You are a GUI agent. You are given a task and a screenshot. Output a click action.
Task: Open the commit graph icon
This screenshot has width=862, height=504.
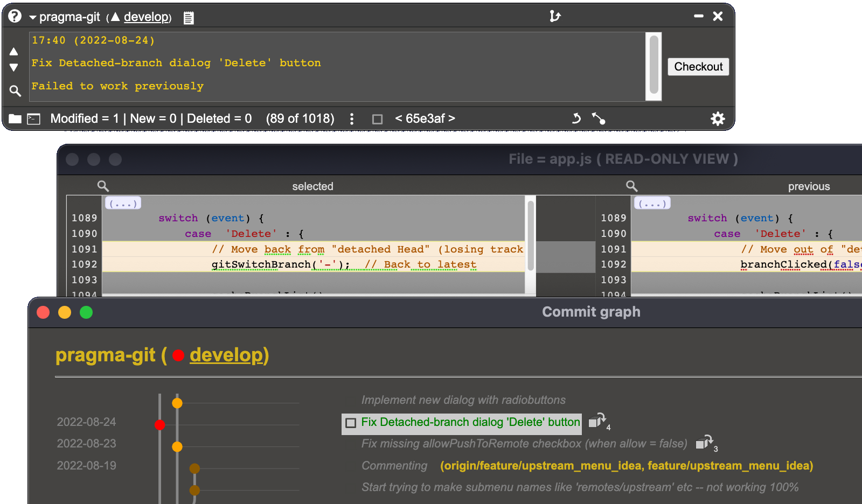(x=599, y=118)
